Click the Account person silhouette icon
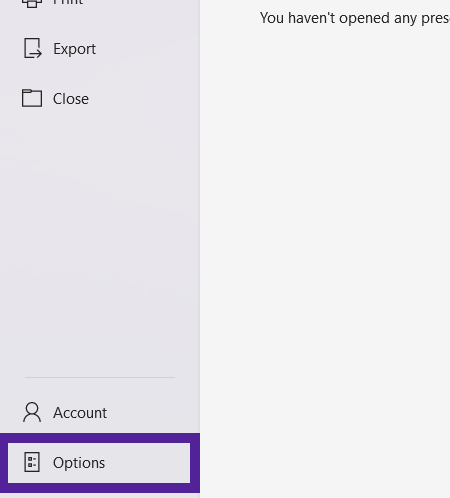This screenshot has width=450, height=498. coord(32,412)
